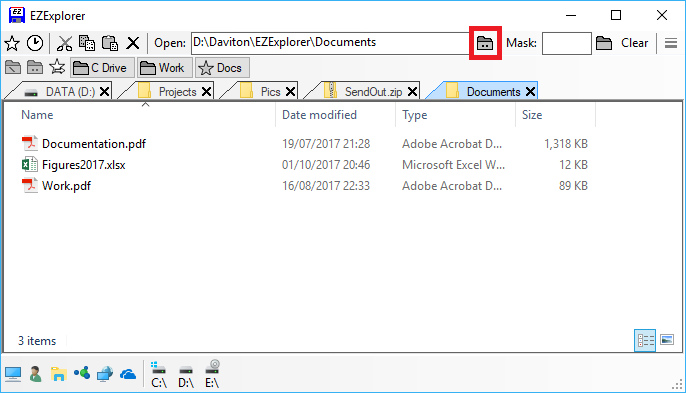Image resolution: width=686 pixels, height=393 pixels.
Task: Go up one folder level button
Action: click(485, 43)
